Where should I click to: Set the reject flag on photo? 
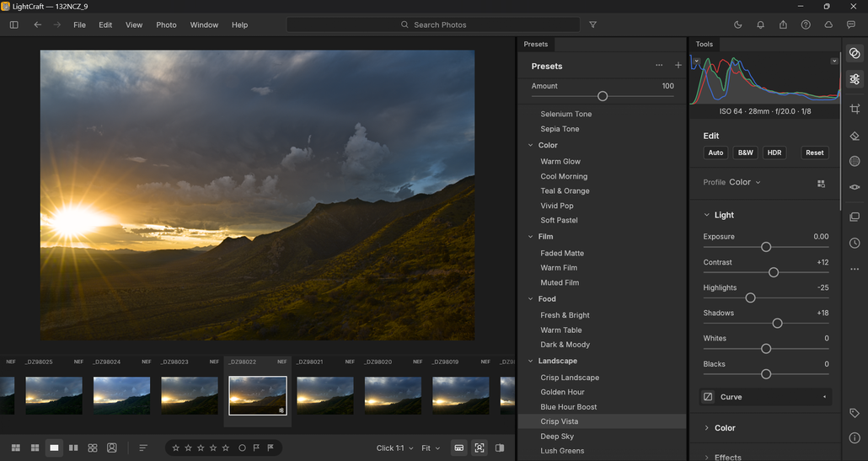(x=271, y=448)
